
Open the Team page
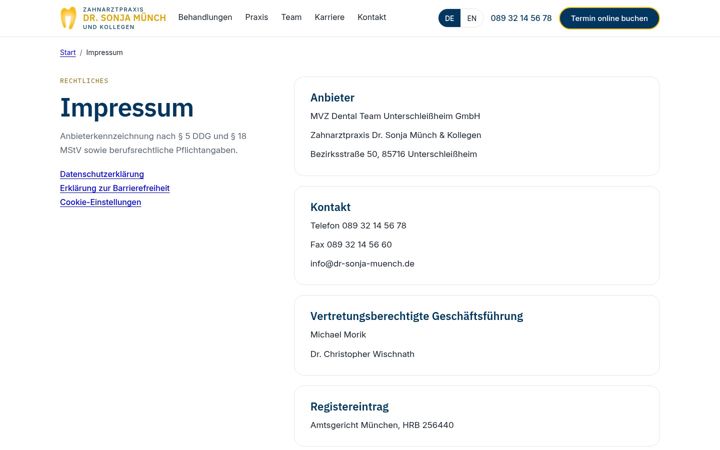pyautogui.click(x=292, y=17)
